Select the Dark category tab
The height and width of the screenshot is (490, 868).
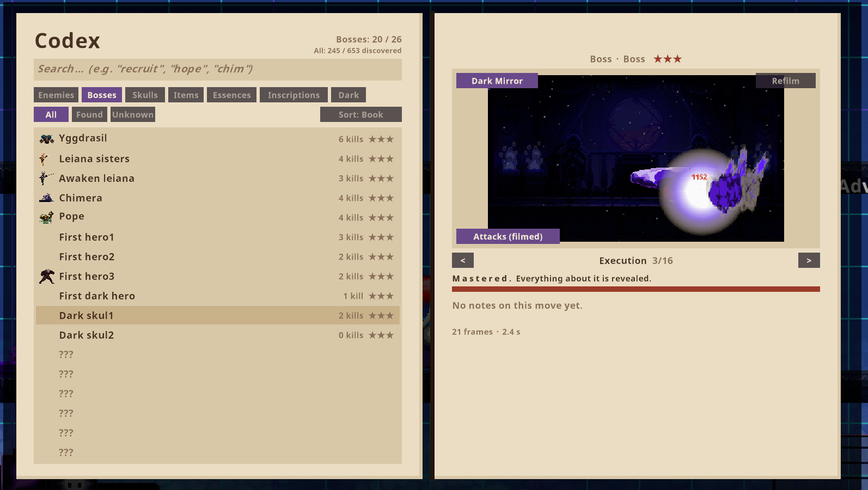[349, 95]
